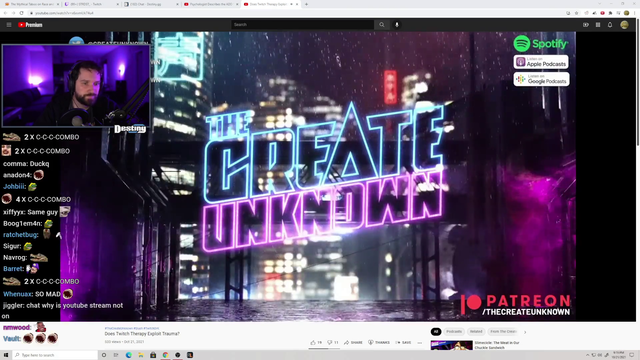Open the YouTube account avatar menu
The image size is (640, 360).
point(624,25)
